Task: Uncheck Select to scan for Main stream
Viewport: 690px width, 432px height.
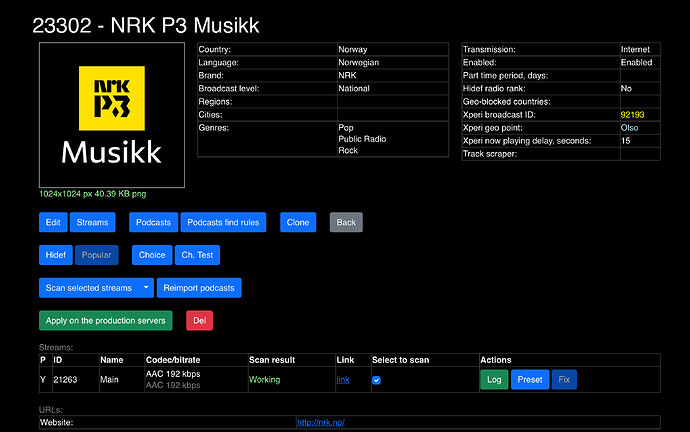Action: (x=376, y=380)
